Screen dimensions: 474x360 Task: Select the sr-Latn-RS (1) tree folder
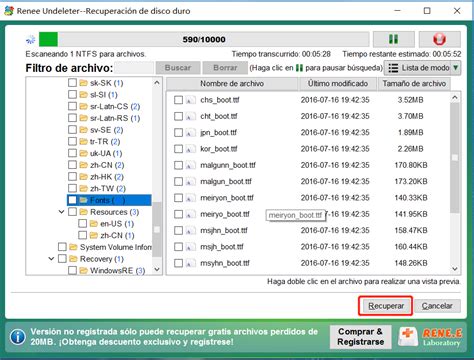[x=115, y=118]
